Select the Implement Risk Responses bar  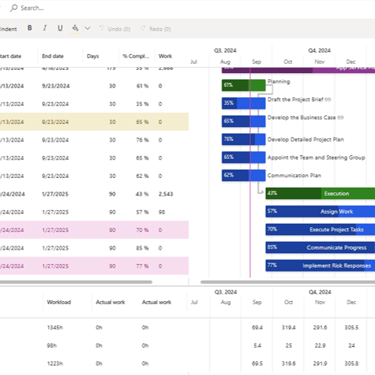point(320,265)
